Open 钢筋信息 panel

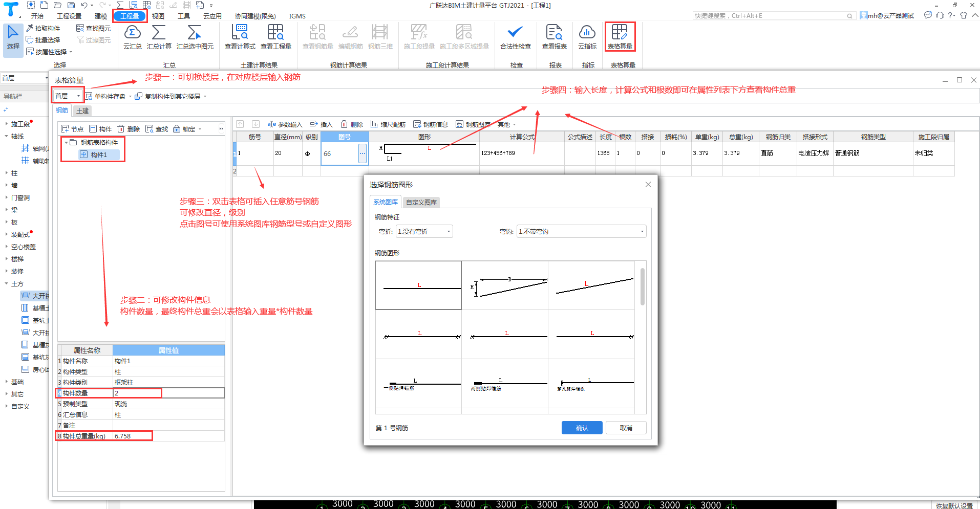(x=431, y=124)
